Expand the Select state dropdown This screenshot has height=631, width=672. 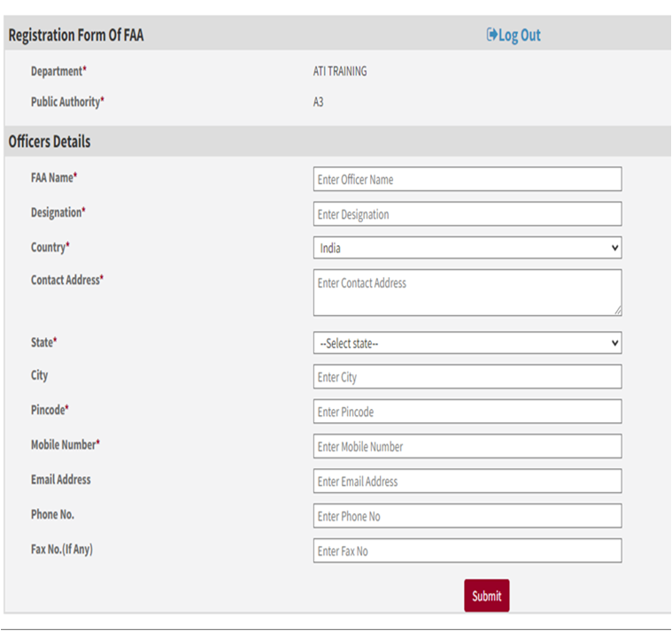coord(467,343)
